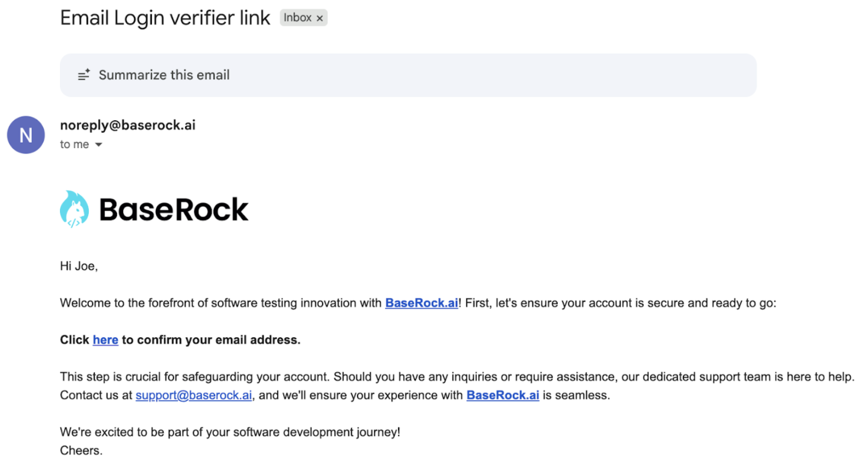Select the Inbox label chip
This screenshot has width=868, height=476.
(x=298, y=18)
